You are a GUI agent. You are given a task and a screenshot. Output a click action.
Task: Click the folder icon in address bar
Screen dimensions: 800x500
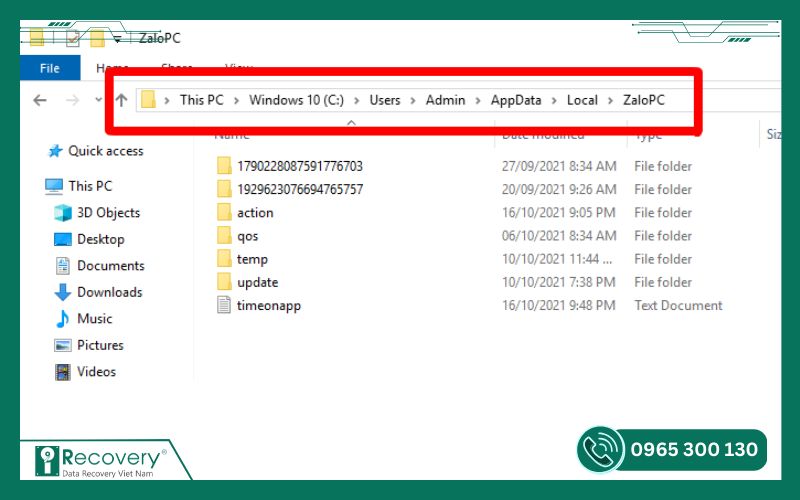pos(148,99)
